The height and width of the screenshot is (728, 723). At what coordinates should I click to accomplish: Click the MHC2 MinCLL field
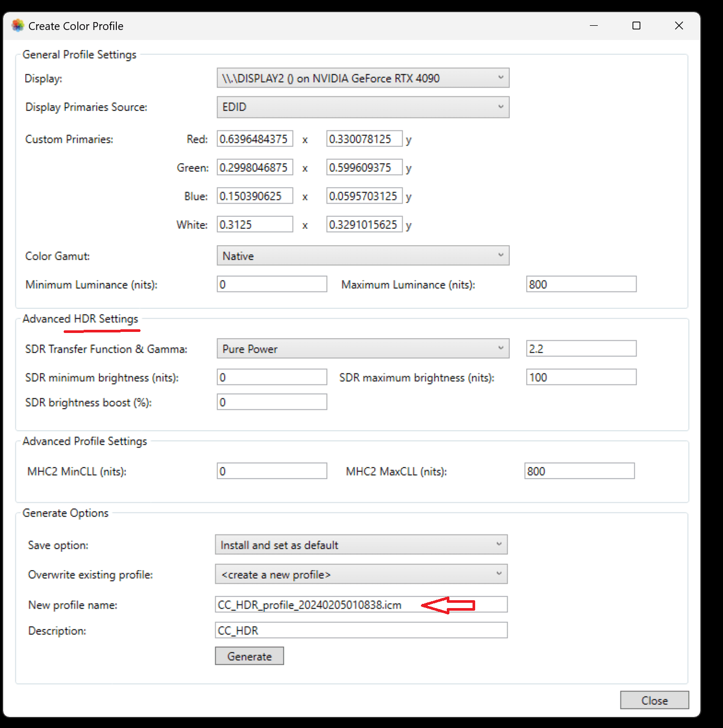coord(272,471)
